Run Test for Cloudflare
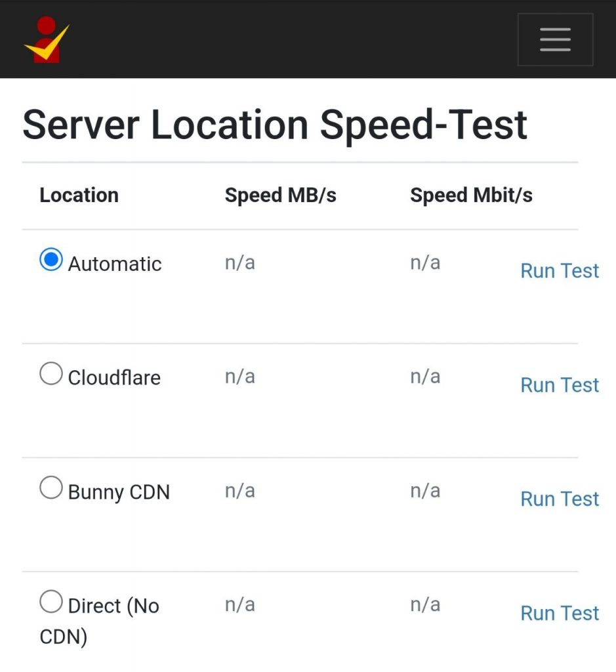Image resolution: width=616 pixels, height=672 pixels. (x=560, y=385)
